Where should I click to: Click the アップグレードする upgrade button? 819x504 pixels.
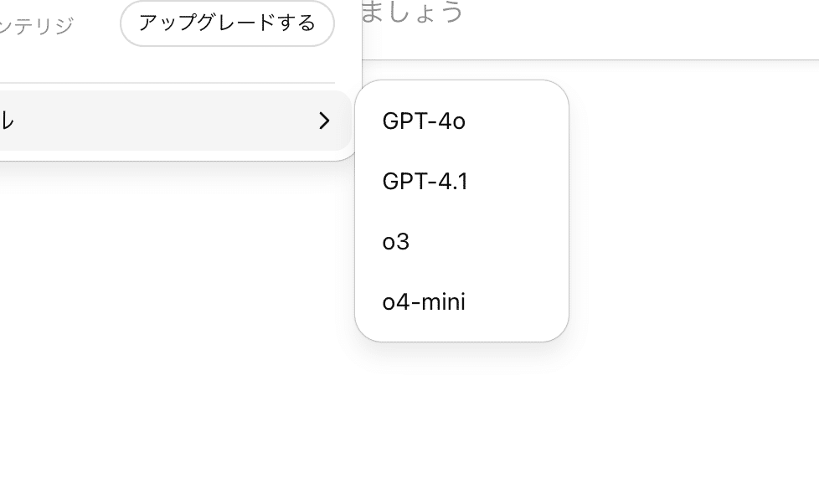[227, 23]
